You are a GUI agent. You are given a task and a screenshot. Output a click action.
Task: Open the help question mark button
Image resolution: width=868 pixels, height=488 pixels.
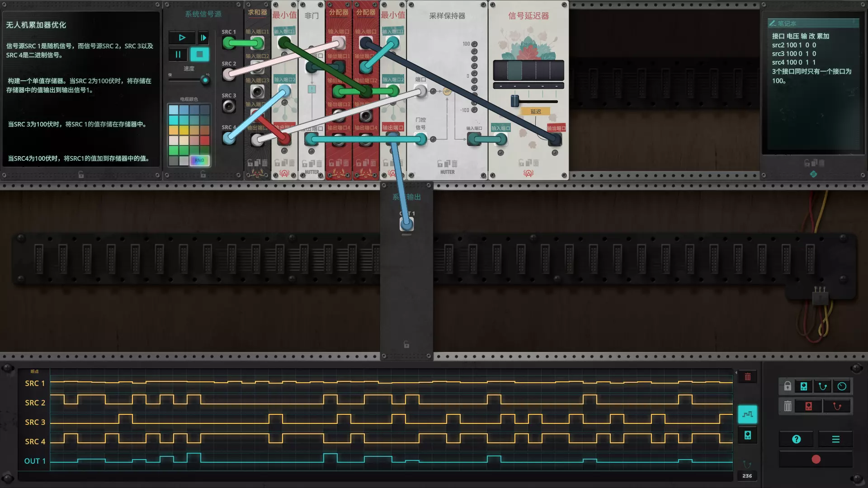click(796, 439)
